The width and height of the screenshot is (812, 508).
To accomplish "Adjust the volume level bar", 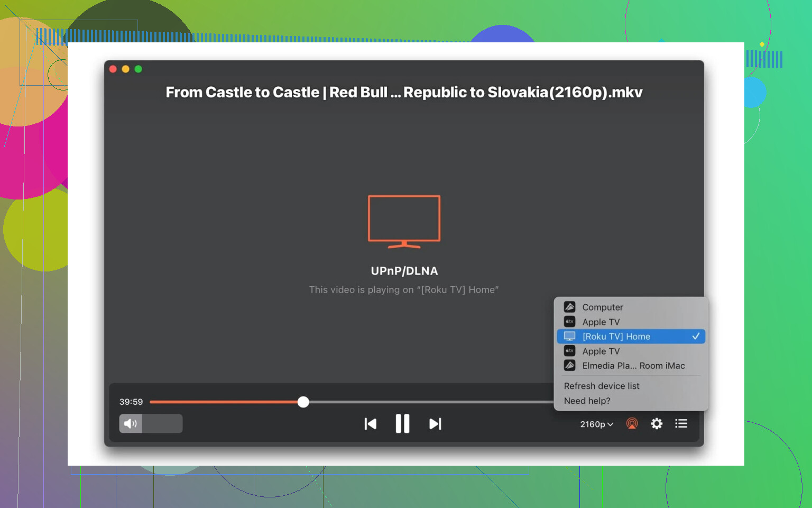I will [x=162, y=424].
